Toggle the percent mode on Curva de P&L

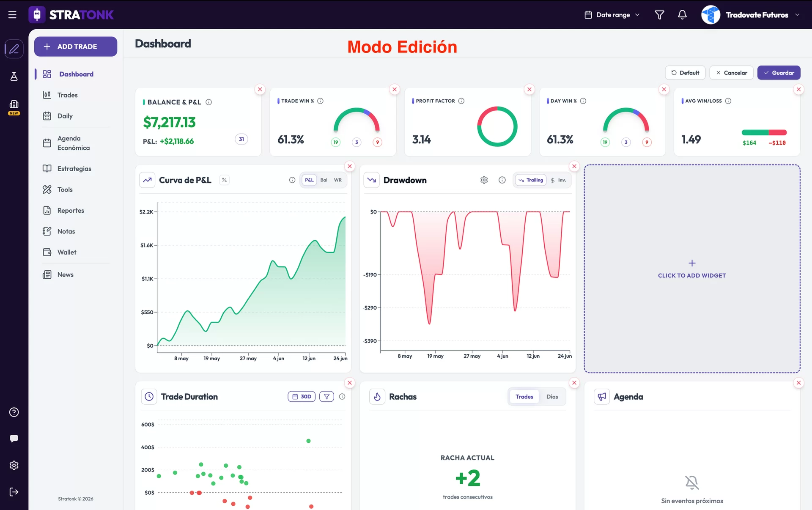[x=224, y=180]
